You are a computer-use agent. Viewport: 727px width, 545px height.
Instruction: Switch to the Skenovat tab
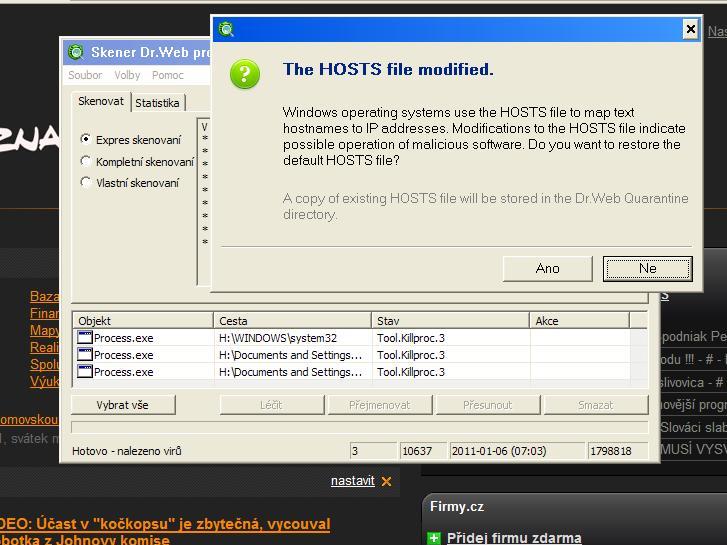click(101, 101)
